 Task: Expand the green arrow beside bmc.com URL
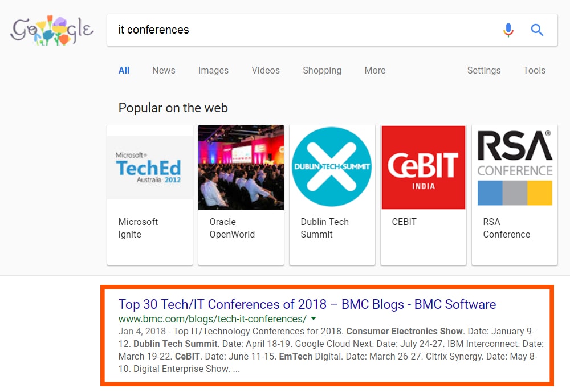(x=313, y=318)
